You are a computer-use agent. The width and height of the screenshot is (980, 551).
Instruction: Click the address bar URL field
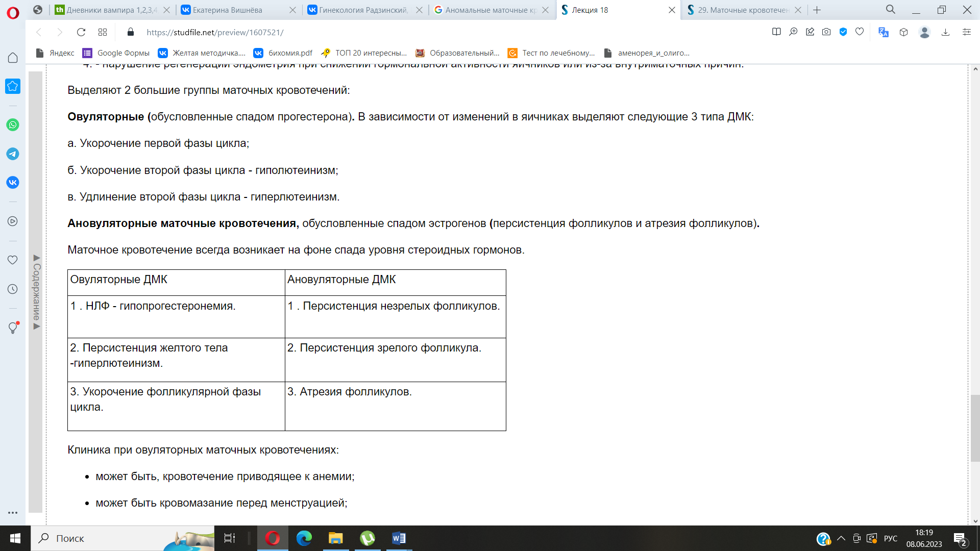449,32
